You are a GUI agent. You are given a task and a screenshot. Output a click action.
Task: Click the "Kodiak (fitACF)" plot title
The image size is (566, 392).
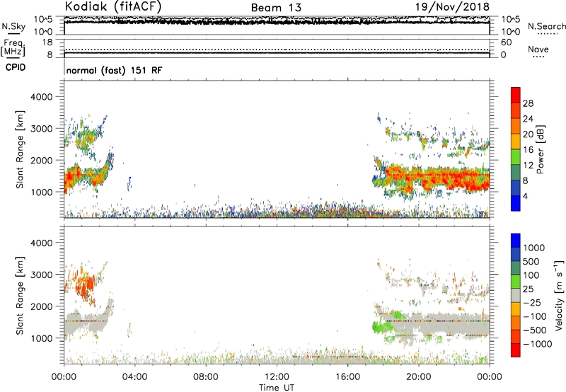[x=113, y=6]
